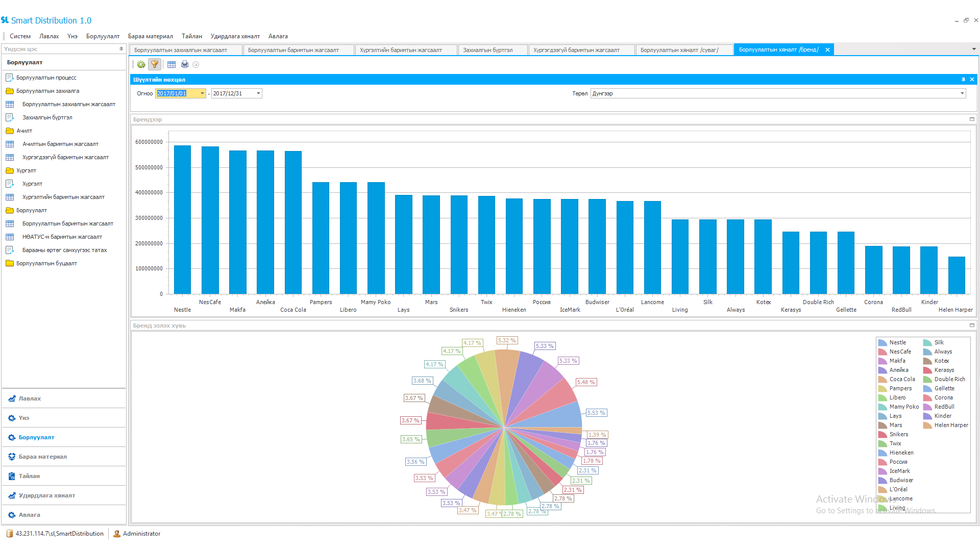Open the Тайлан navigation group
Viewport: 980px width, 551px height.
(x=64, y=476)
